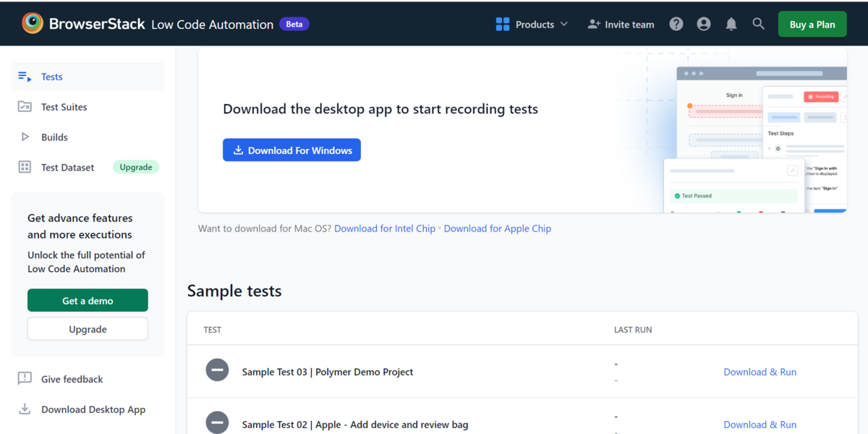Click the Test Dataset grid icon
The image size is (868, 434).
[x=25, y=167]
